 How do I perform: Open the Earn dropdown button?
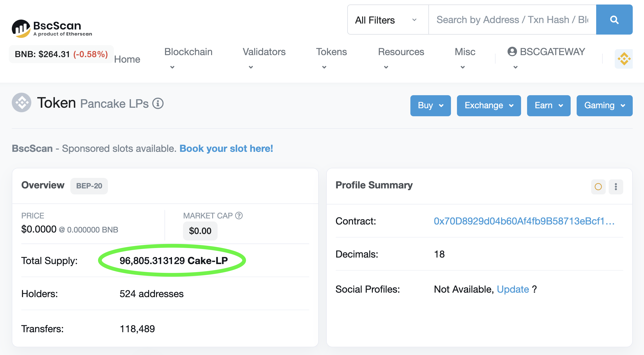point(549,105)
